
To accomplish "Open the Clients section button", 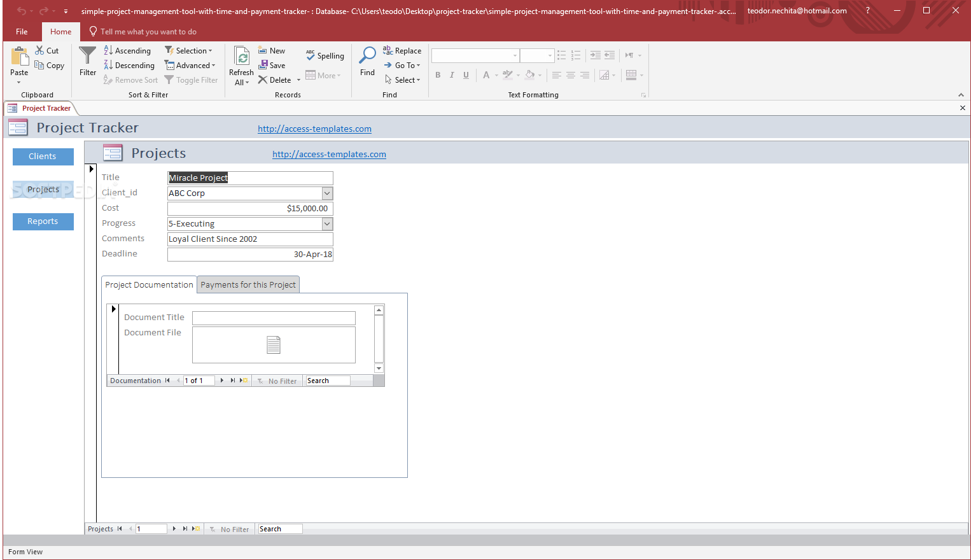I will click(43, 157).
